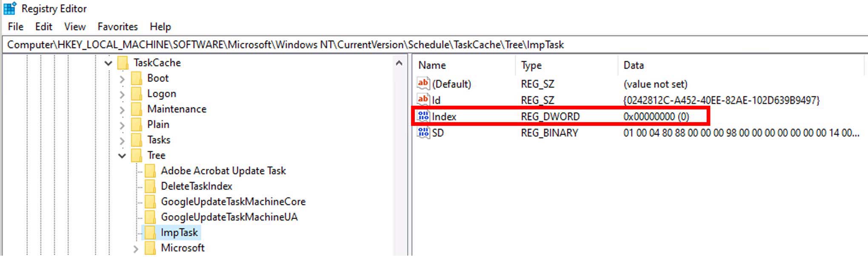Click the tree pane scroll up arrow
The height and width of the screenshot is (257, 868).
(399, 63)
